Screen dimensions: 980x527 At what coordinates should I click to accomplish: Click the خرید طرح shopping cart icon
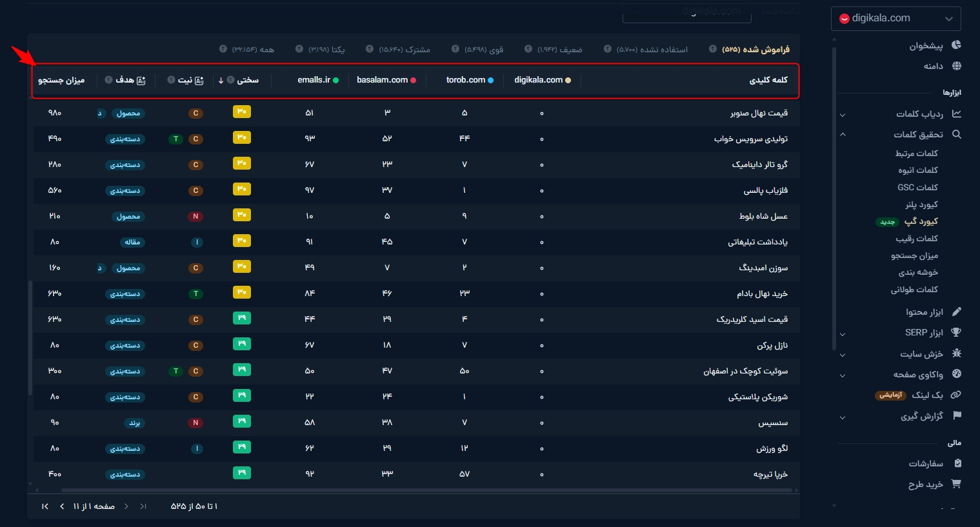956,484
